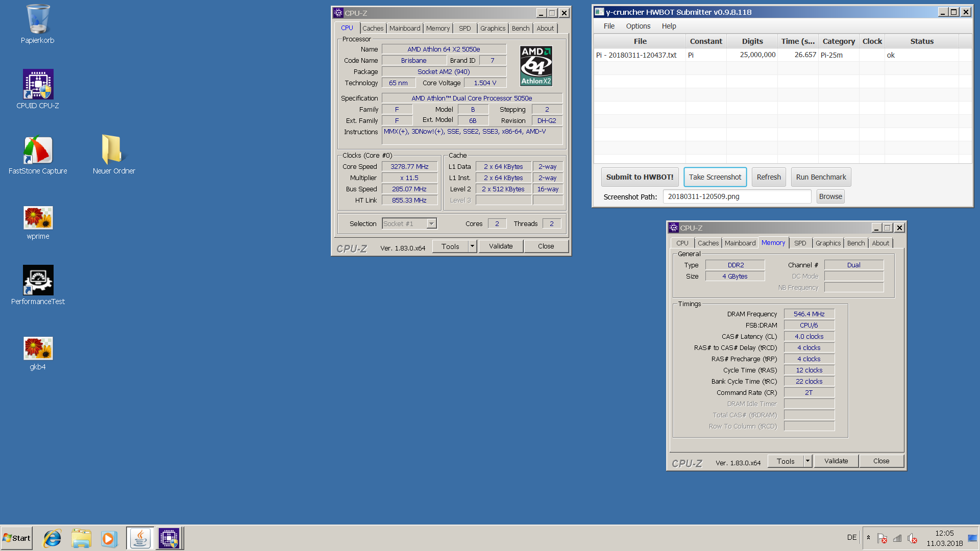Sort by the Status column header
This screenshot has width=980, height=551.
click(922, 41)
